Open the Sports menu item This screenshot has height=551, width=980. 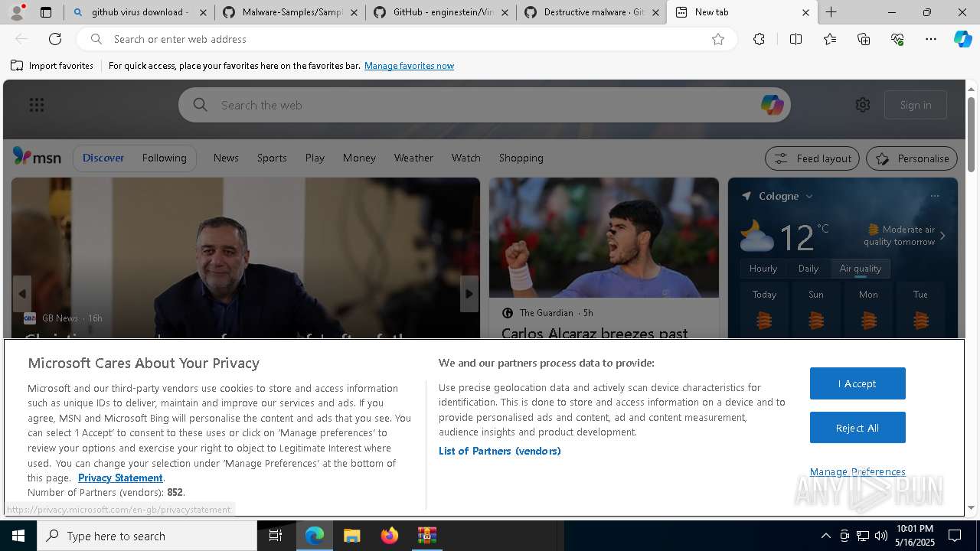tap(272, 158)
